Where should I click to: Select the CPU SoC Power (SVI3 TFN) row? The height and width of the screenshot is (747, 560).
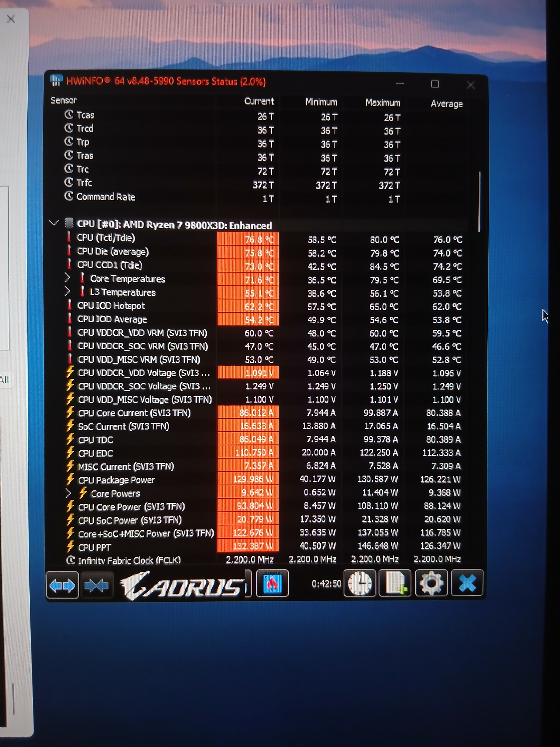coord(264,519)
